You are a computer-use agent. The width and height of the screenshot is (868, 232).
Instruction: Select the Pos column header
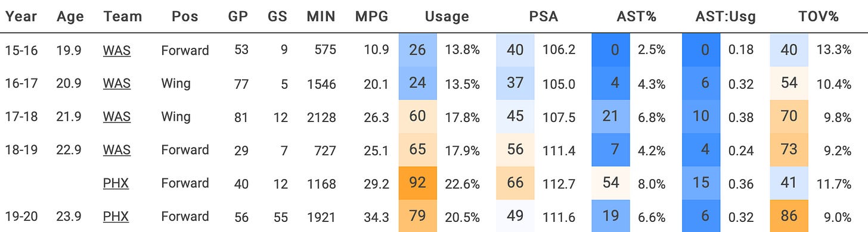(185, 17)
